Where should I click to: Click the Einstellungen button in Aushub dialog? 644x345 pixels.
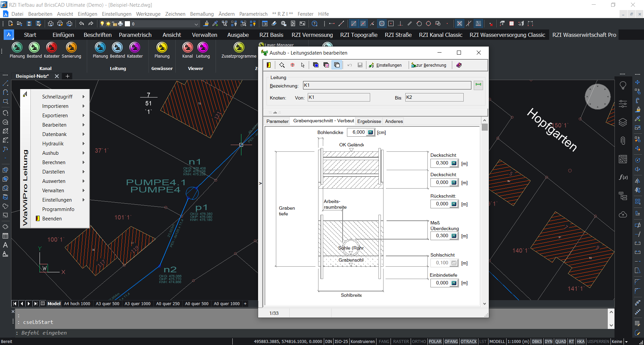coord(385,65)
